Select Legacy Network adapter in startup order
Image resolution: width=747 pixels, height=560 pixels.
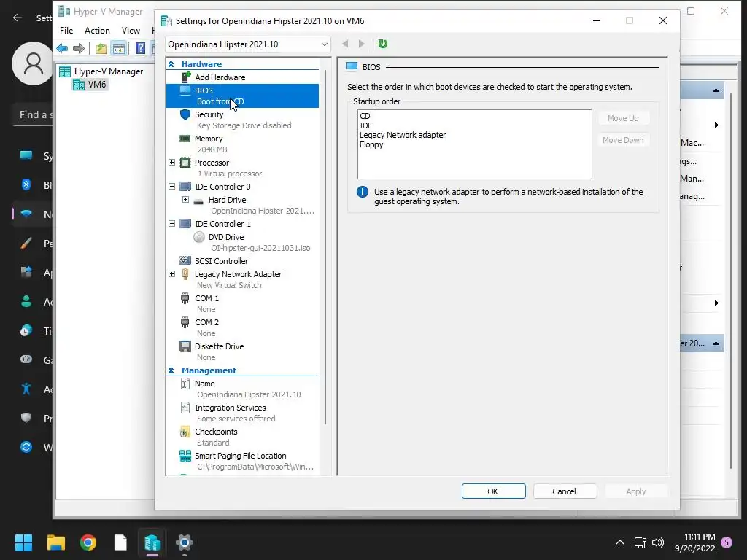(x=403, y=135)
